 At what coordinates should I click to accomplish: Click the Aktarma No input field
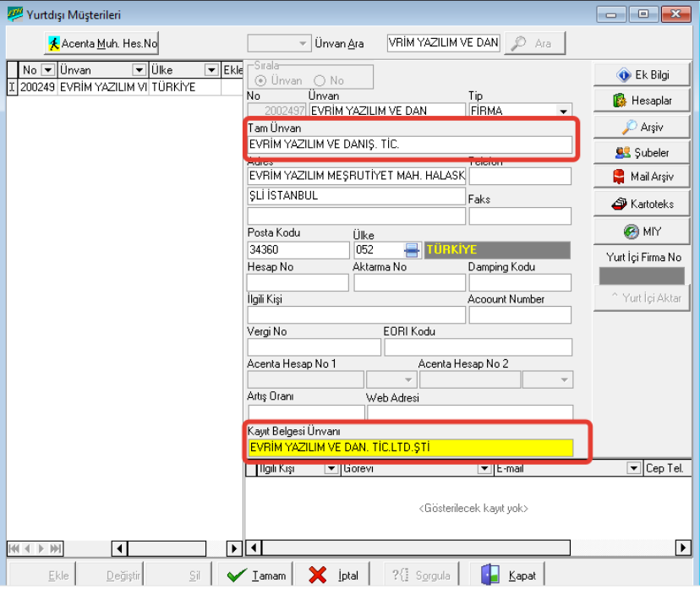tap(409, 282)
